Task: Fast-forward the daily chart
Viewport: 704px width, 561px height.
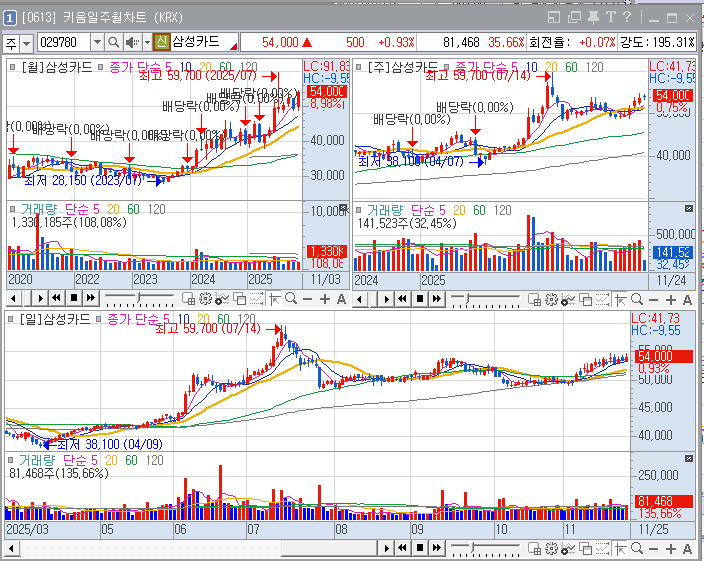Action: point(437,548)
